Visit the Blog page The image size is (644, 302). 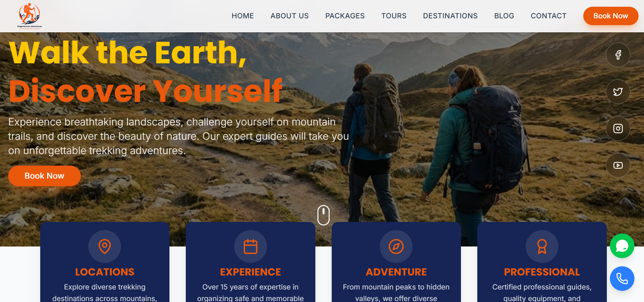click(x=504, y=16)
